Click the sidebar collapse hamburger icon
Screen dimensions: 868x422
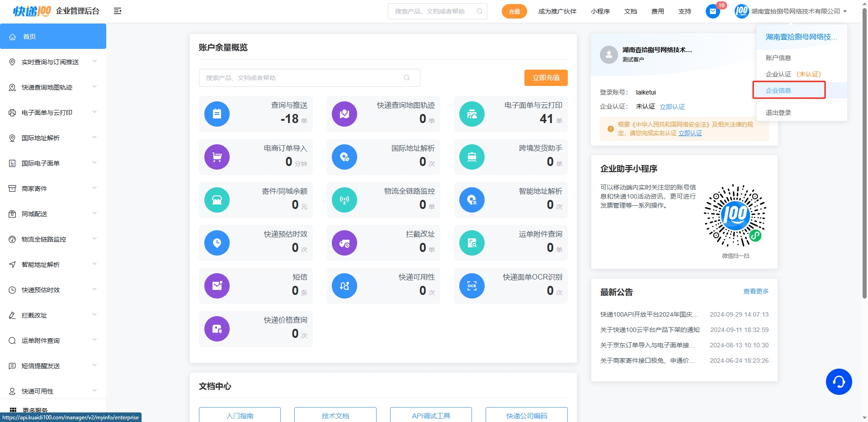(x=118, y=11)
